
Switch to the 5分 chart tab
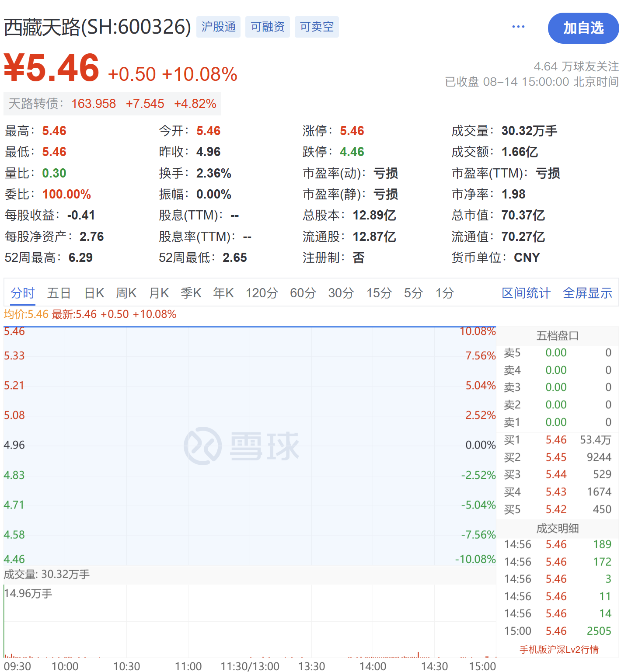coord(413,293)
